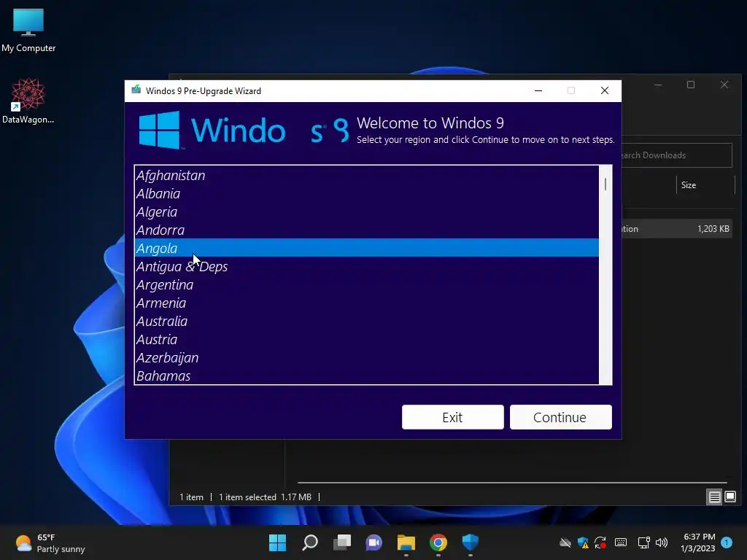Open the volume speaker tray icon
The image size is (747, 560).
(661, 542)
